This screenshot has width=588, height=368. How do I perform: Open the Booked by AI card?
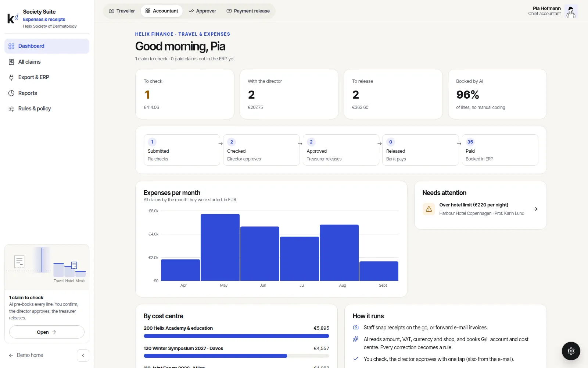coord(497,94)
